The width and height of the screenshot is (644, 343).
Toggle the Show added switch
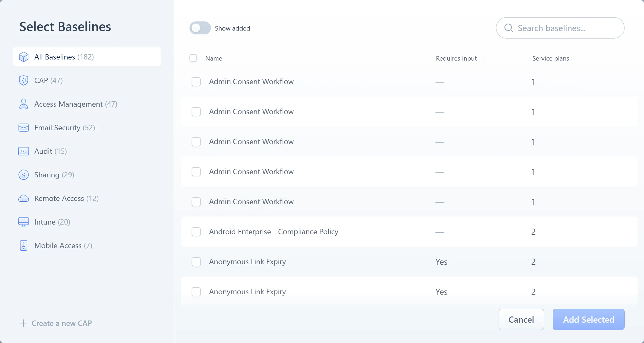(x=200, y=28)
